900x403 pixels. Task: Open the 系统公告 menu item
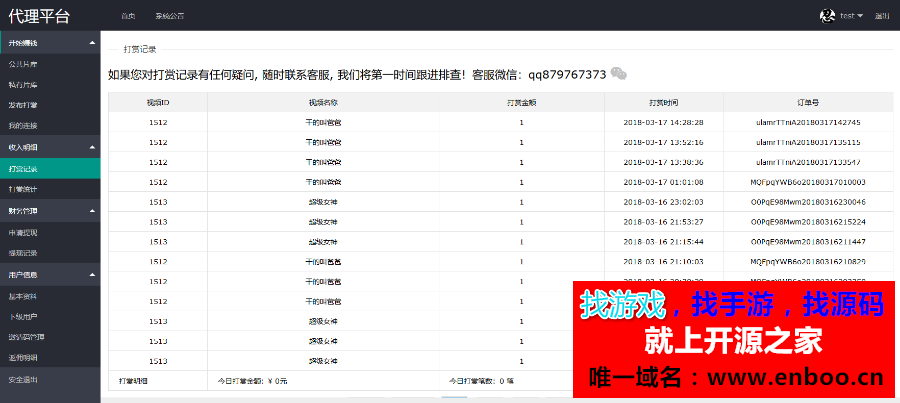[170, 16]
